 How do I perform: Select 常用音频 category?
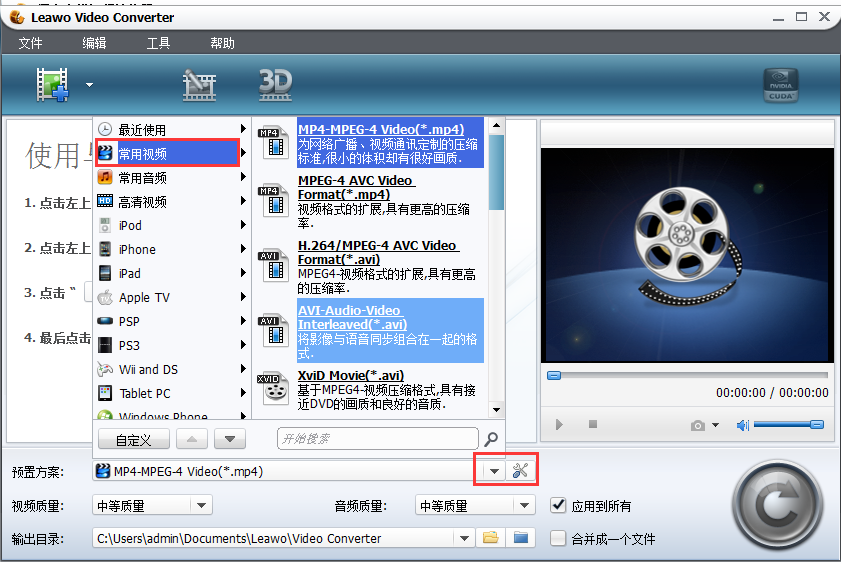click(143, 178)
